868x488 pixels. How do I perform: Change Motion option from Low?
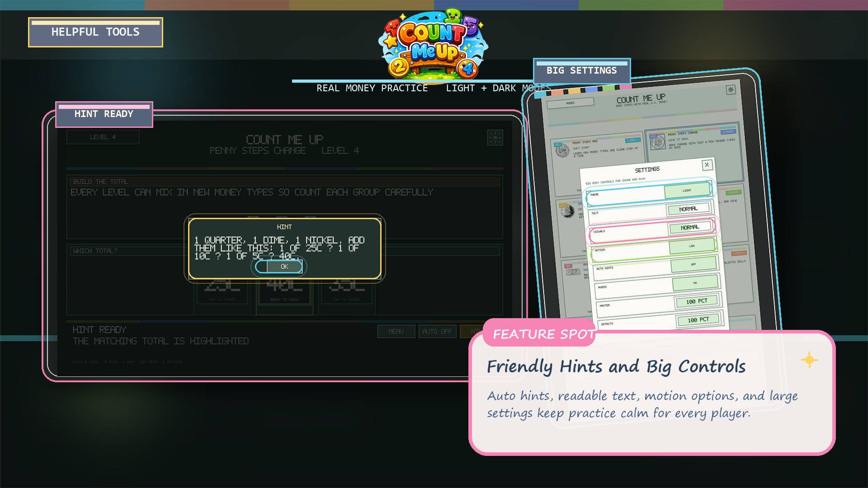point(692,246)
